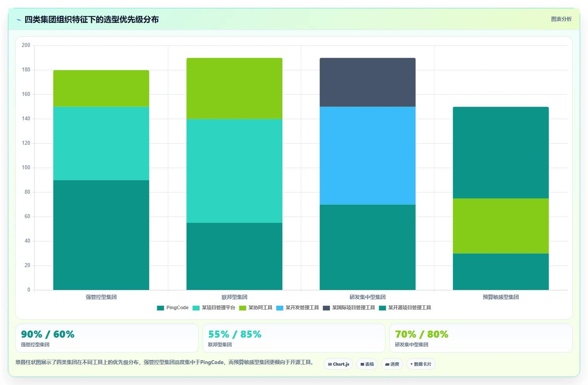
Task: Select the PingCode segment in 强管控型集团 bar
Action: tap(101, 235)
